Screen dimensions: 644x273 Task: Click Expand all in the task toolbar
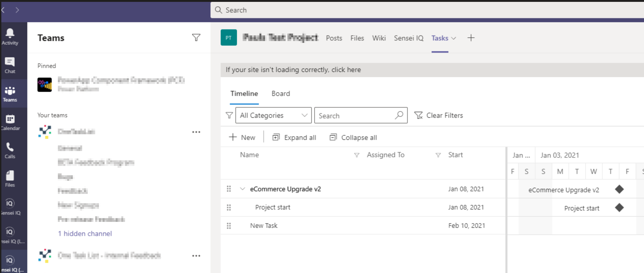point(294,137)
